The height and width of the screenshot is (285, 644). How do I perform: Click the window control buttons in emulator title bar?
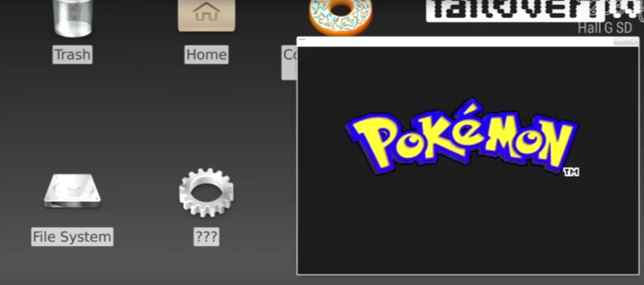pyautogui.click(x=626, y=42)
